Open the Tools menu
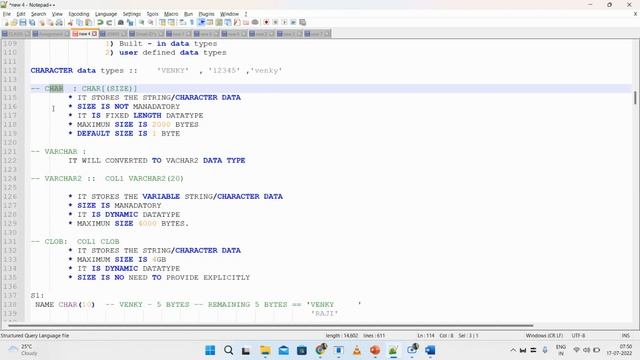640x360 pixels. click(152, 14)
